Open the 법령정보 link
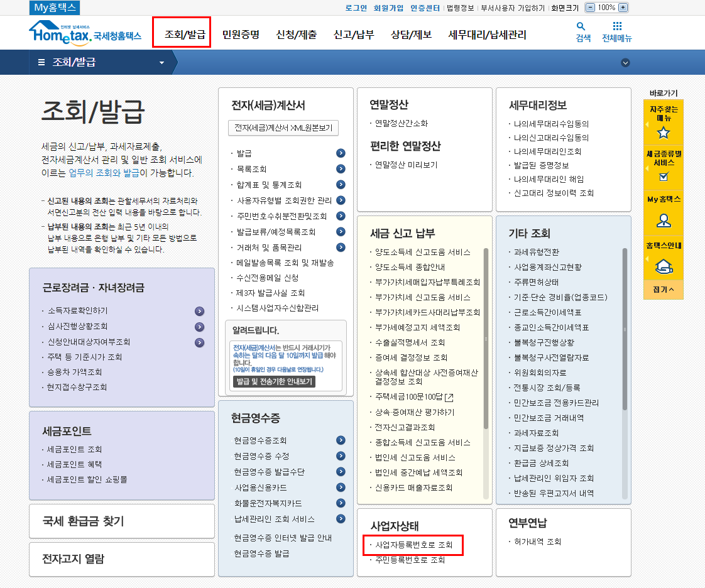Viewport: 705px width, 588px height. pyautogui.click(x=461, y=8)
